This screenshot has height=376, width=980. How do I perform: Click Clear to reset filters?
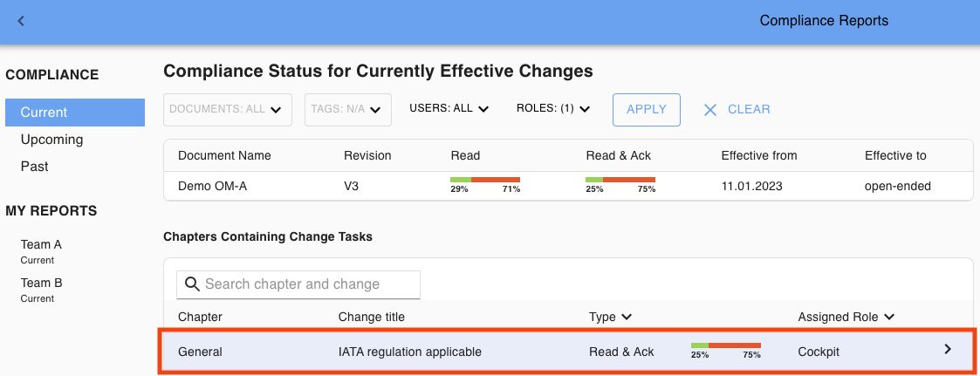point(749,110)
